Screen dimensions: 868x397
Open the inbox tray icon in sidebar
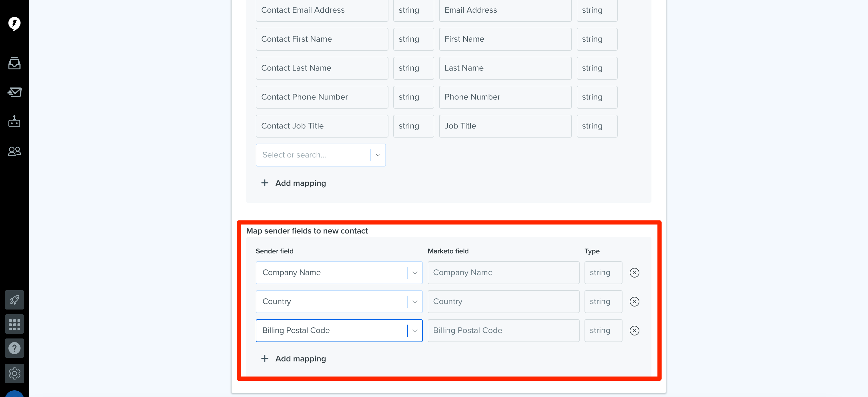tap(14, 63)
